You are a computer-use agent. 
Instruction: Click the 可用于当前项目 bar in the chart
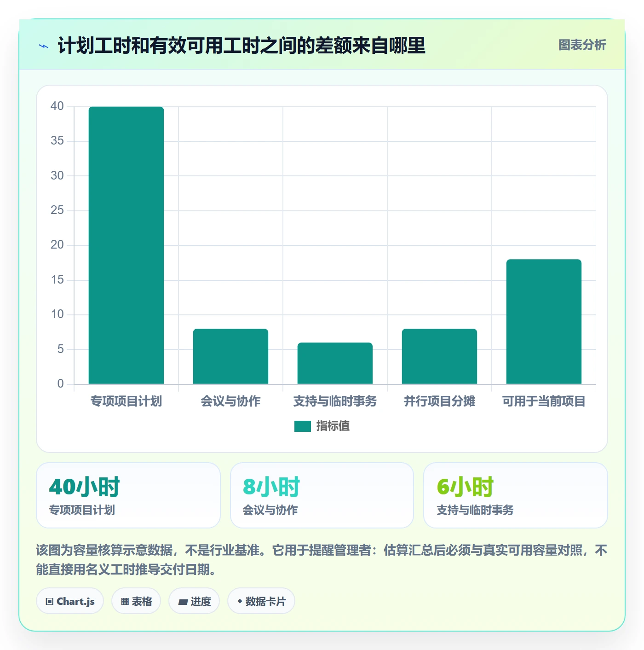pyautogui.click(x=544, y=322)
